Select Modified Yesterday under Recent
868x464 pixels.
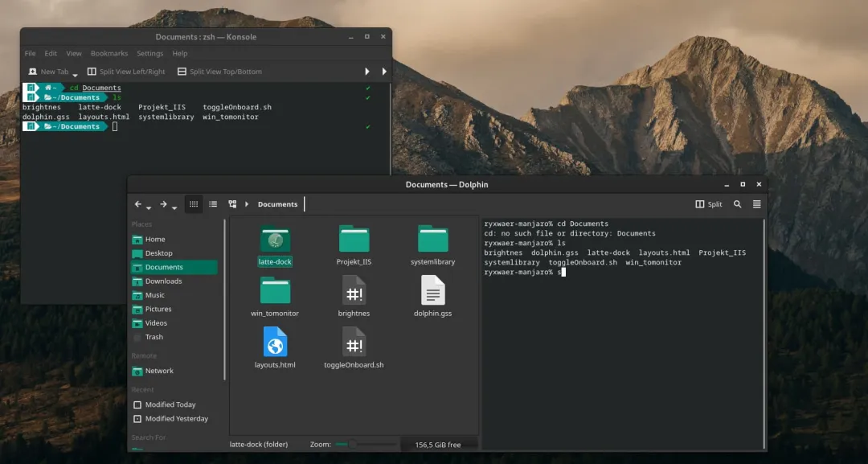click(174, 419)
